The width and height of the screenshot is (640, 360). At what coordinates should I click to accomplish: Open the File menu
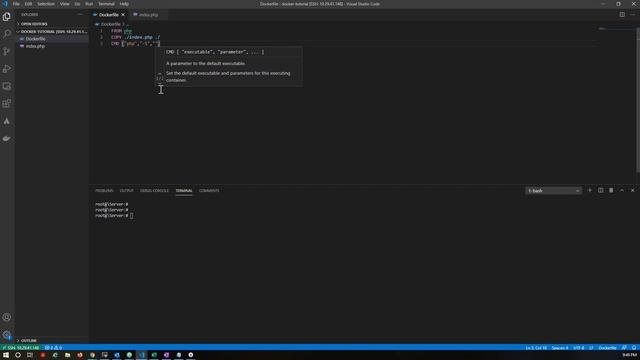pyautogui.click(x=16, y=4)
